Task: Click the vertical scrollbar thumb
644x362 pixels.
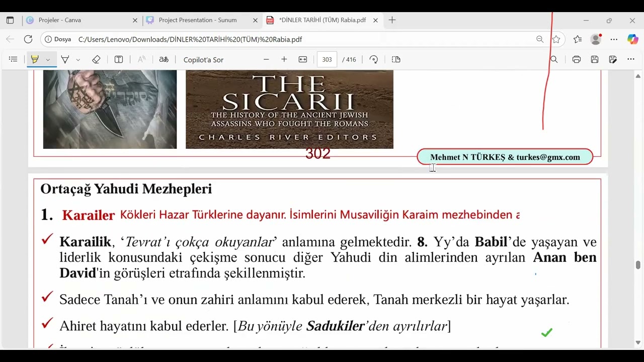Action: tap(638, 265)
